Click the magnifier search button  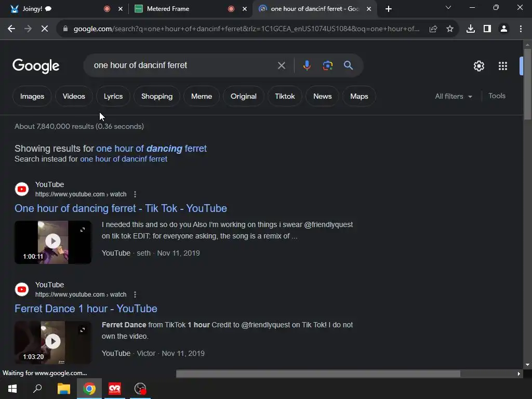point(349,65)
